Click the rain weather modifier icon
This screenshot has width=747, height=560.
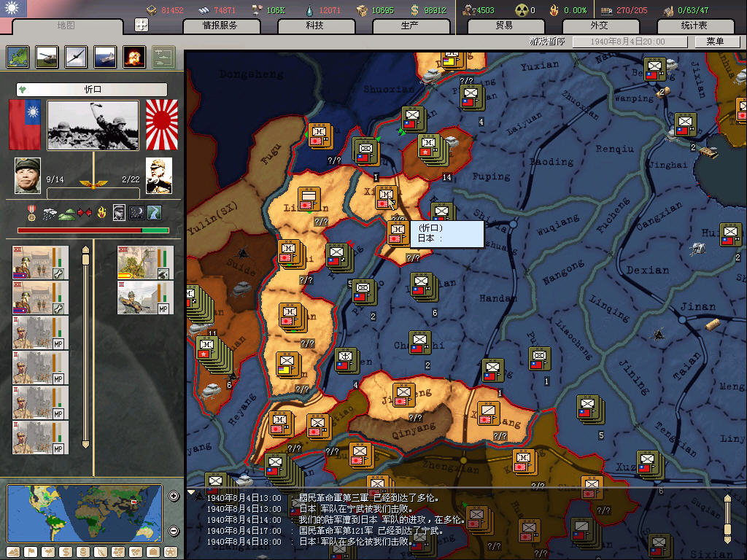coord(50,214)
